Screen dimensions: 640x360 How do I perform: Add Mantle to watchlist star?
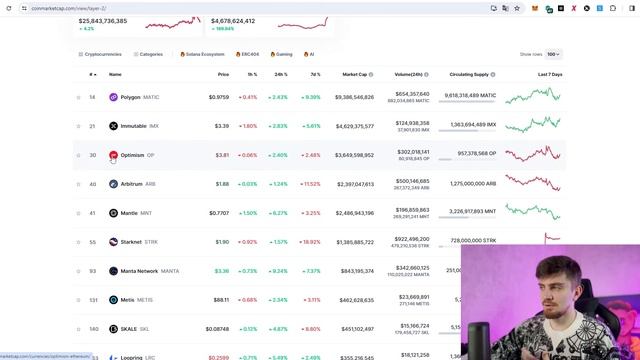pos(78,213)
